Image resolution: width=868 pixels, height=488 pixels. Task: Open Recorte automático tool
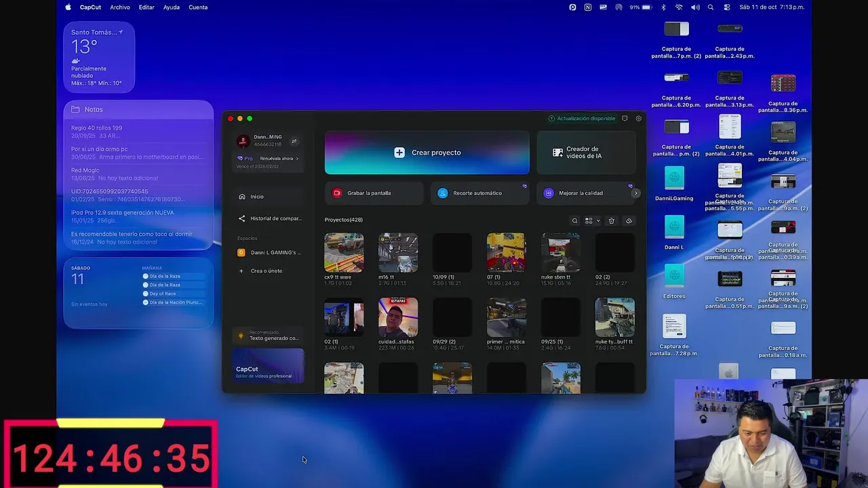[x=479, y=193]
